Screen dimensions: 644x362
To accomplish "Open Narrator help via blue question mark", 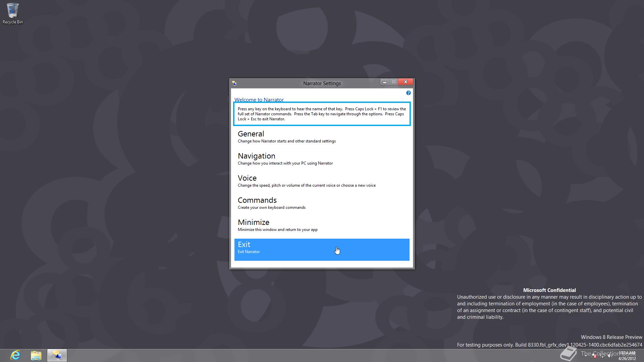I will (408, 93).
